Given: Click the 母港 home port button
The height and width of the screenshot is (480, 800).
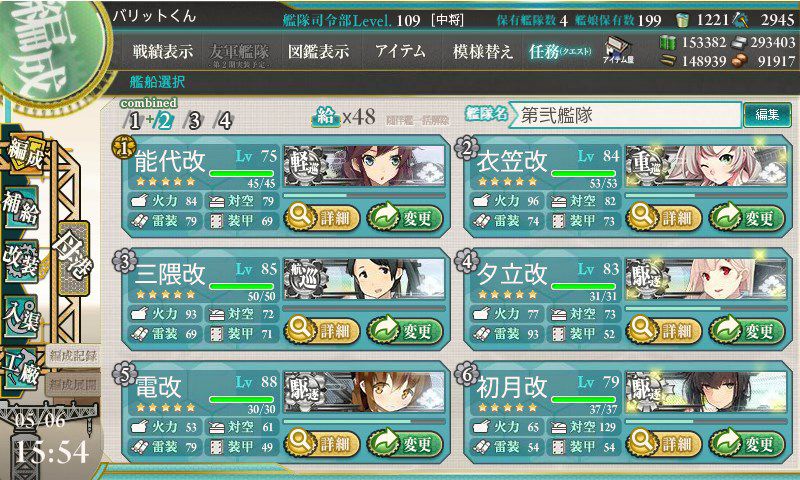Looking at the screenshot, I should [x=74, y=258].
